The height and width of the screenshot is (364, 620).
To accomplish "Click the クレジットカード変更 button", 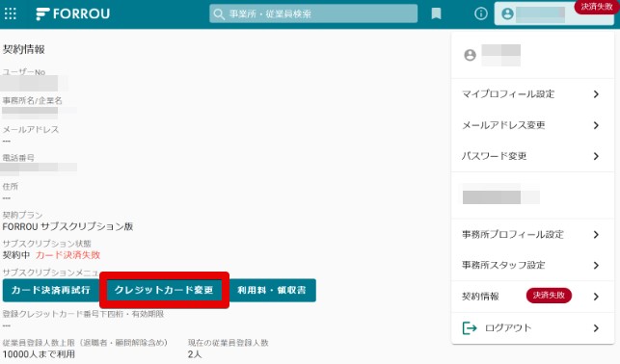I will (164, 290).
